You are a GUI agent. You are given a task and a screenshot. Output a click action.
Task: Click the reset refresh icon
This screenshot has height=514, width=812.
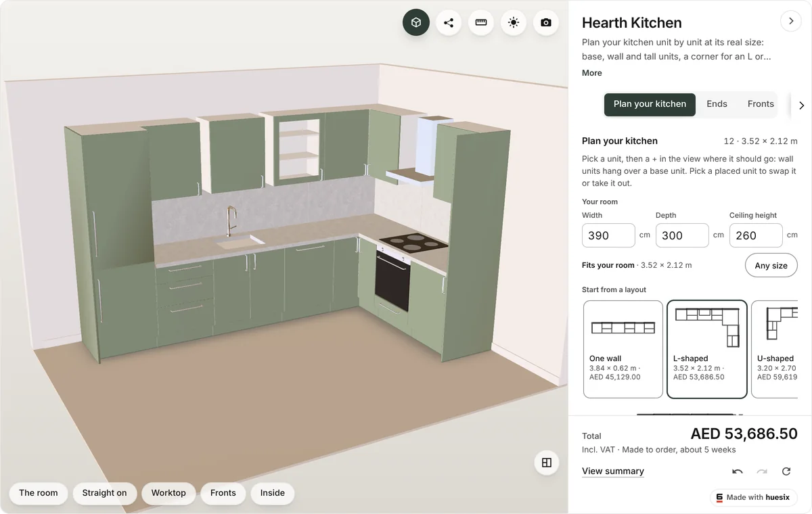[786, 471]
